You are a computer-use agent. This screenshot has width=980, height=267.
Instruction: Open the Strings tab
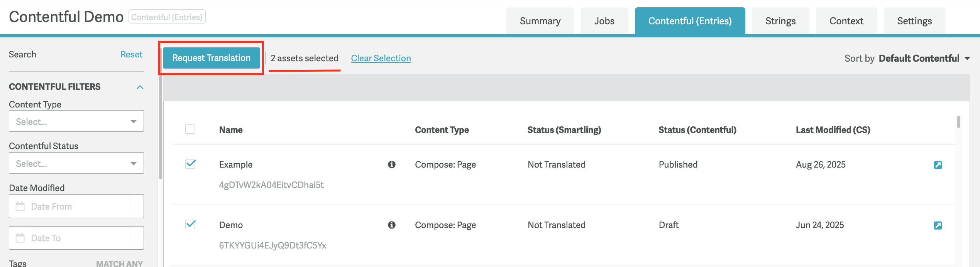(x=780, y=21)
